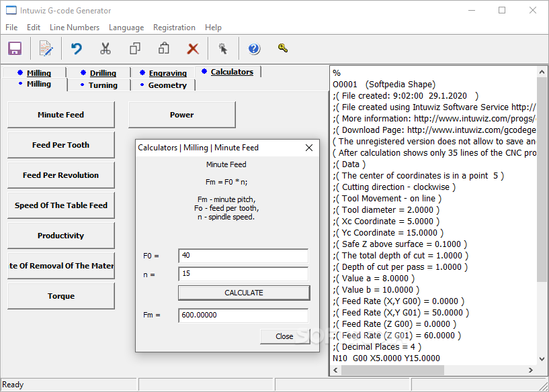Screen dimensions: 549x392
Task: Click the 'Value a = 8.0000' line
Action: [374, 279]
